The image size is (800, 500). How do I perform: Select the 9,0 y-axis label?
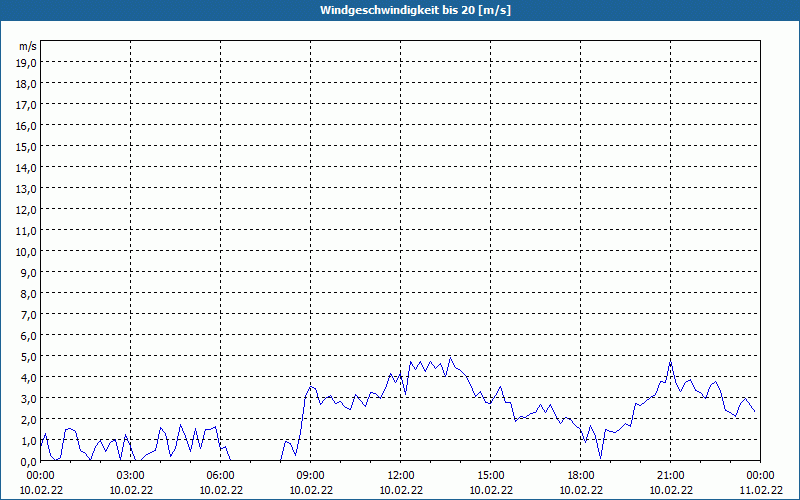pos(29,272)
